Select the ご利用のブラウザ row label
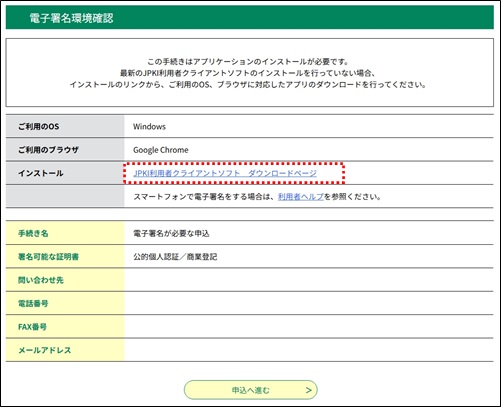This screenshot has width=501, height=407. coord(48,150)
